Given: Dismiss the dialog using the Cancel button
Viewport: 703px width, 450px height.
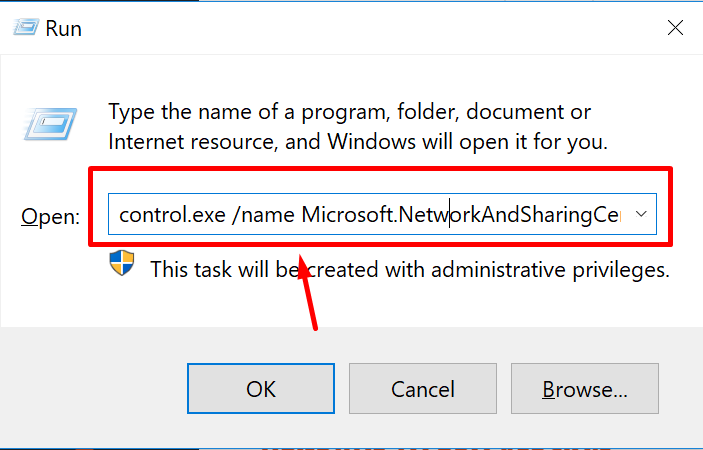Looking at the screenshot, I should point(423,389).
